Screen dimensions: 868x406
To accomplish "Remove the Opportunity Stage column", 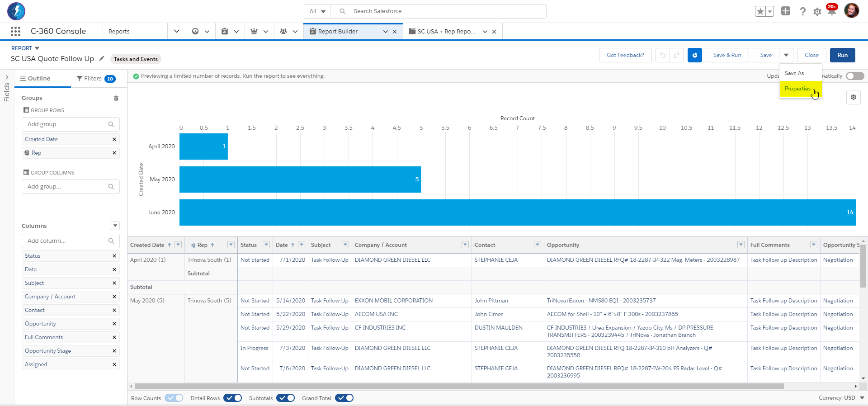I will tap(114, 351).
